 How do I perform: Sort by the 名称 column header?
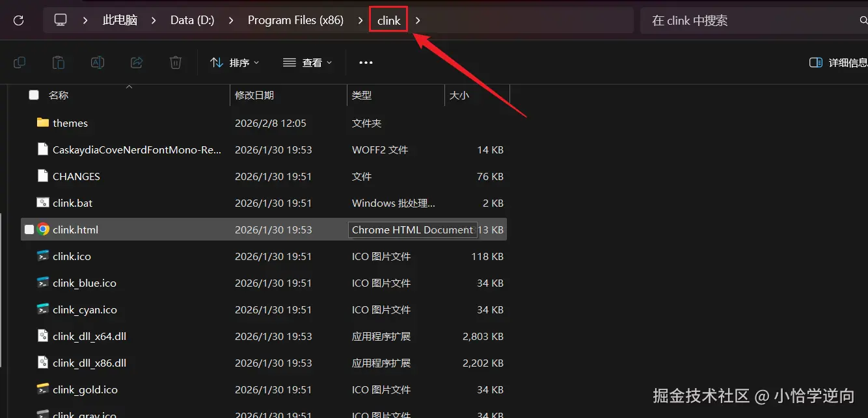[59, 95]
